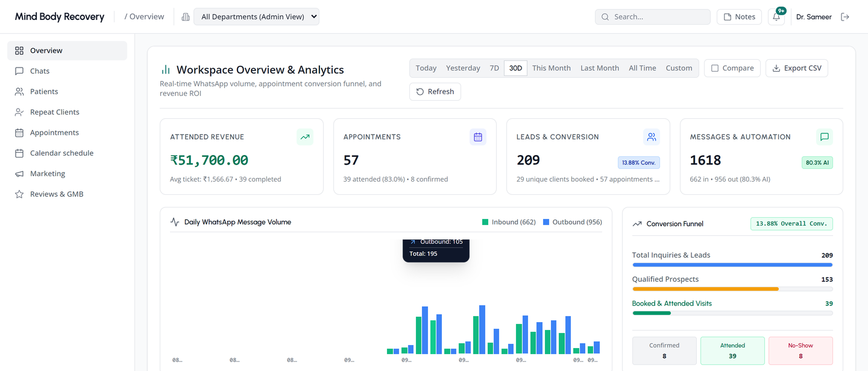
Task: Click the ₹51,700.00 revenue value
Action: (x=209, y=160)
